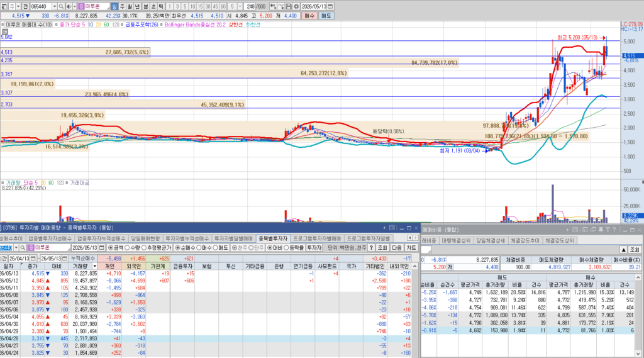Select the 주 weekly period button
This screenshot has height=358, width=644.
122,6
